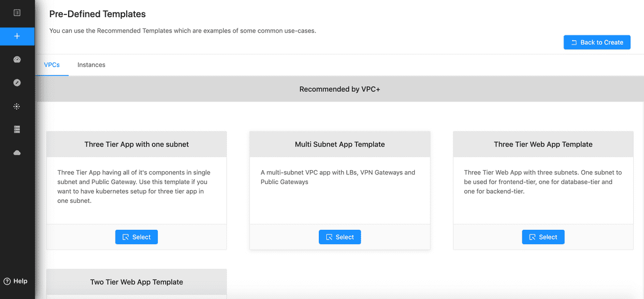644x299 pixels.
Task: Click the Recommended by VPC+ banner
Action: 340,89
